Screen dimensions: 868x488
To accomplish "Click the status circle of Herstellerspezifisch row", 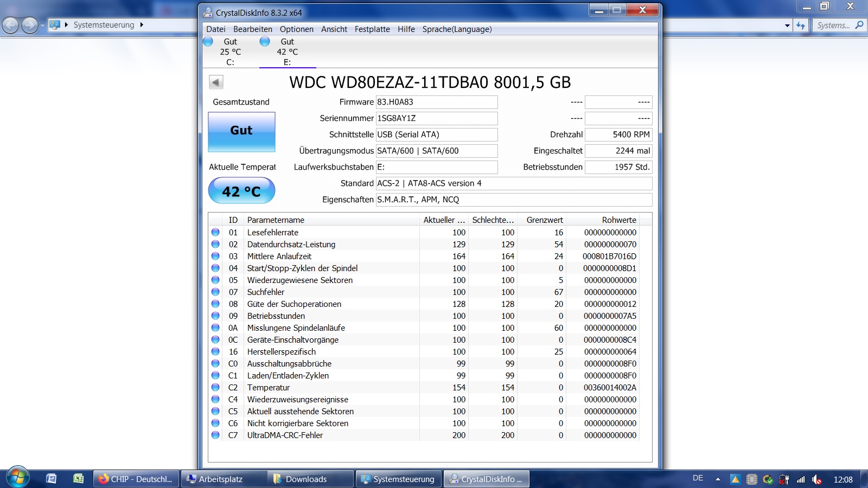I will (x=215, y=351).
